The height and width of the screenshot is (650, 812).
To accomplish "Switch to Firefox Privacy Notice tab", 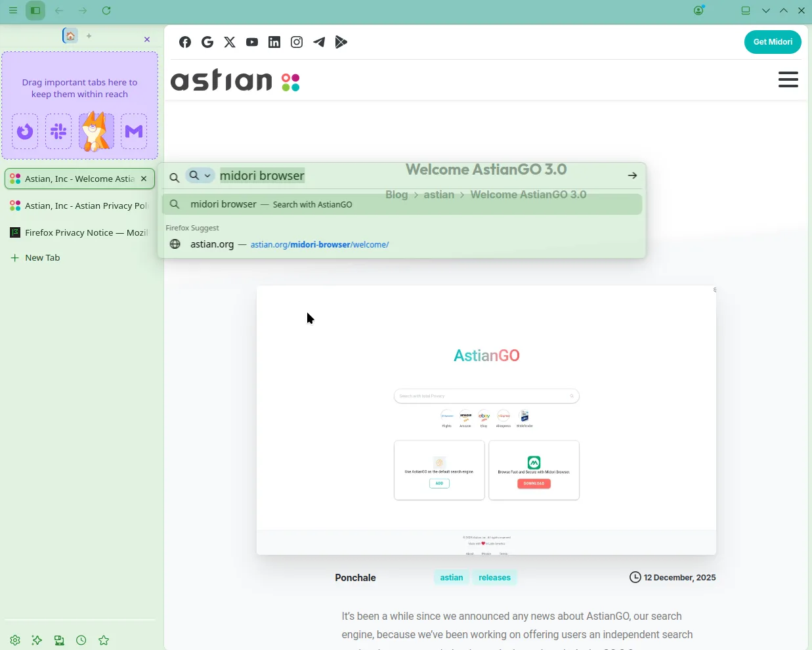I will (79, 233).
